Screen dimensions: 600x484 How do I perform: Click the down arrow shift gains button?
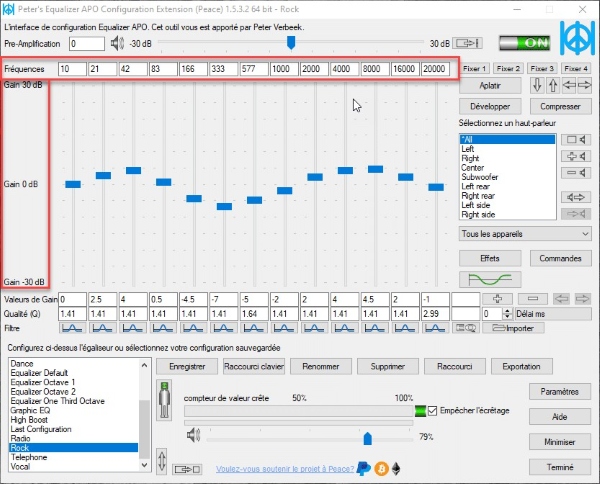tap(537, 85)
